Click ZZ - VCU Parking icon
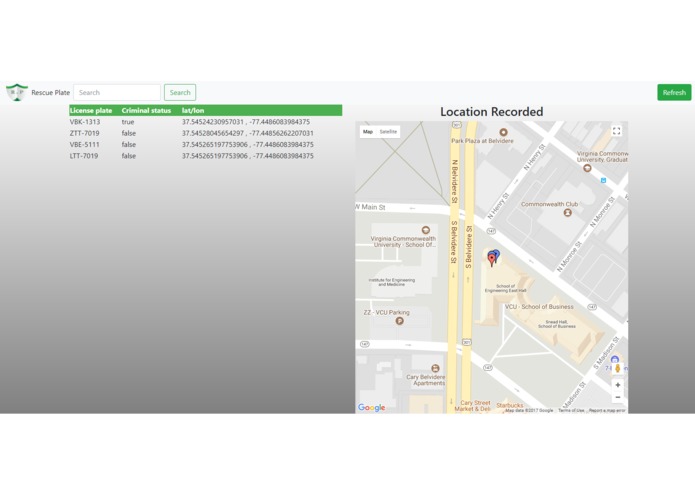 click(399, 321)
